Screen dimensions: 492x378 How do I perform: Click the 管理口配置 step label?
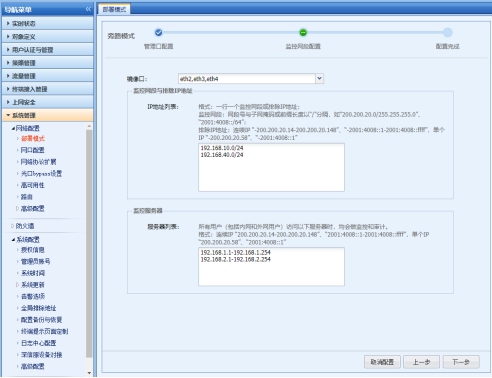[x=159, y=46]
